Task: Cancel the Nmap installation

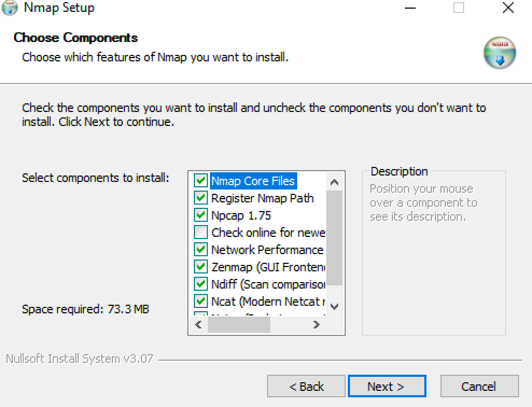Action: [479, 386]
